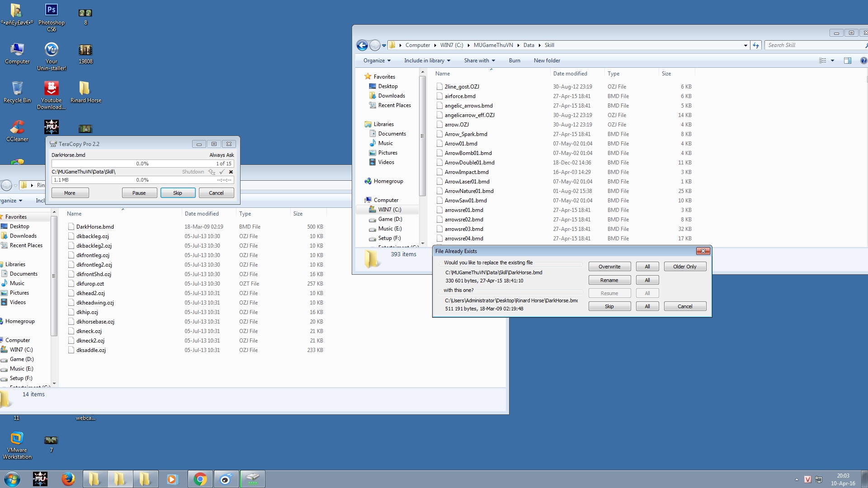Open the Always Ask dropdown in TeraCopy

[222, 155]
